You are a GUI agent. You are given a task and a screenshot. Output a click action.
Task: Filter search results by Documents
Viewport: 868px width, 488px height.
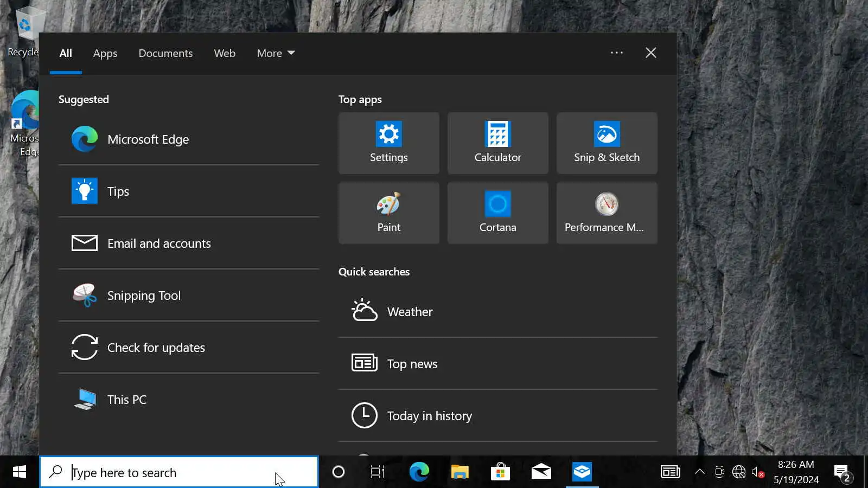[165, 53]
